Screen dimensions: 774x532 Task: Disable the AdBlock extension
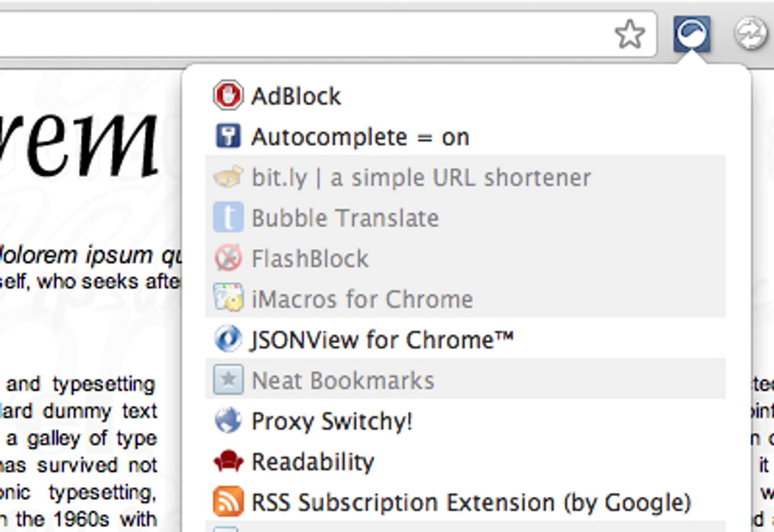[x=296, y=96]
